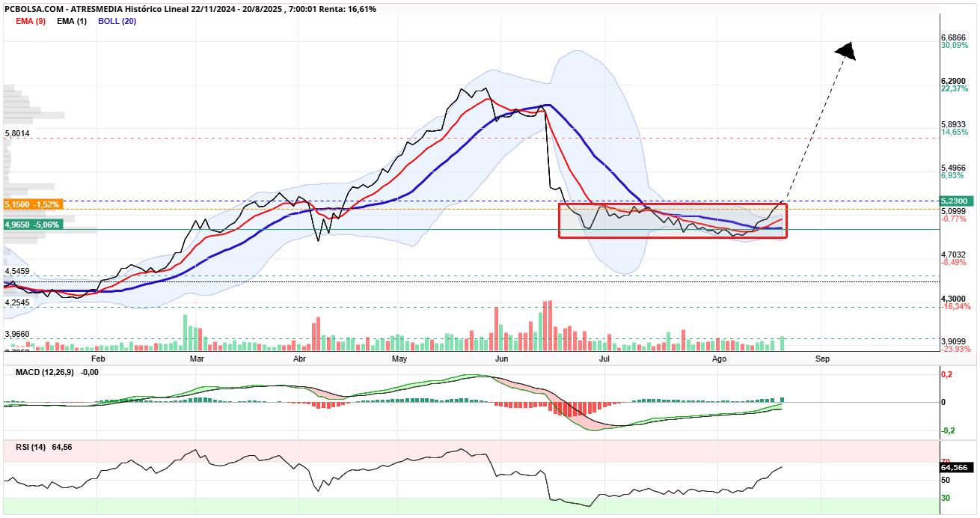Click the green -0,2 MACD axis label

point(947,430)
